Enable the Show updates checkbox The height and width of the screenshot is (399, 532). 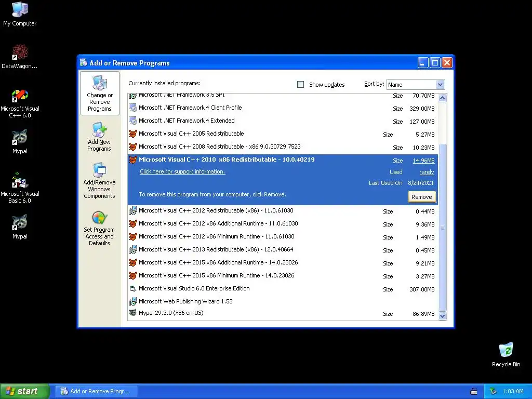301,85
